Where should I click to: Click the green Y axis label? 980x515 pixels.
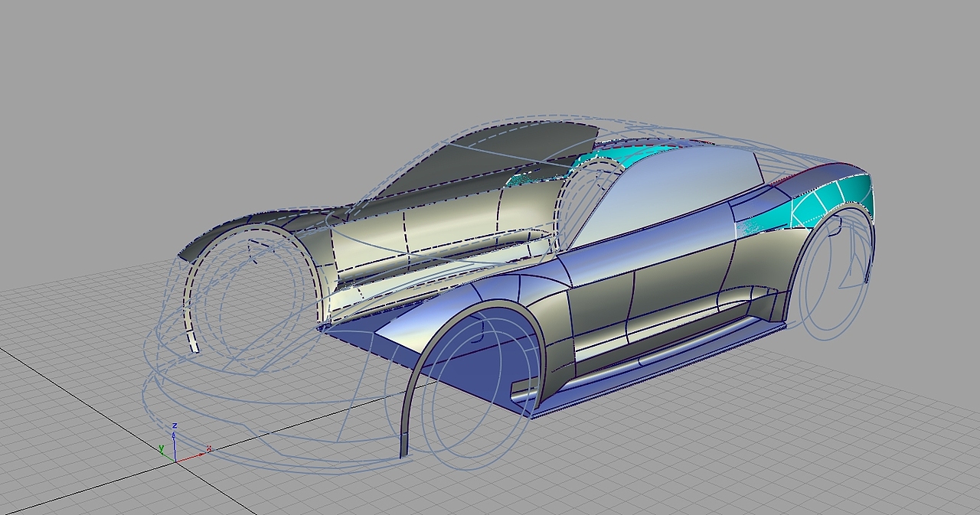162,448
